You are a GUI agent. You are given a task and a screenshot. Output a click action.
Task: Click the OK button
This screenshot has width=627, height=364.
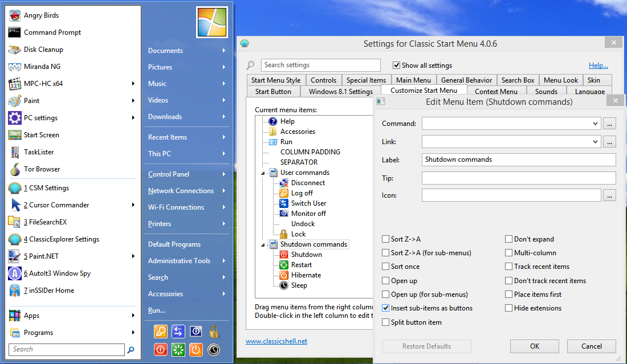coord(535,346)
